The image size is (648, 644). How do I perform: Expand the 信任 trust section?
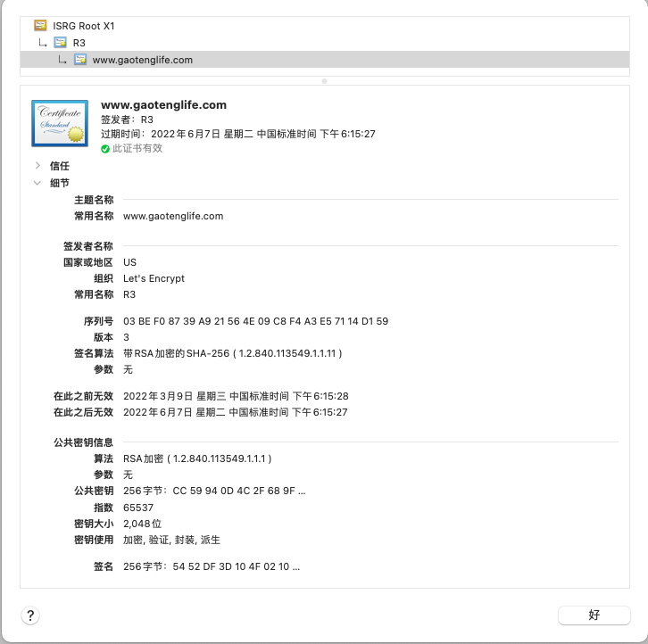[37, 166]
